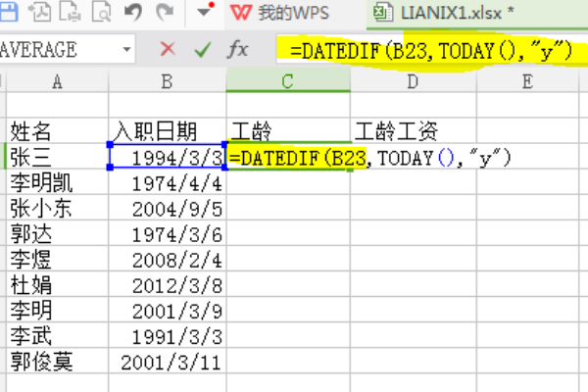The width and height of the screenshot is (588, 392).
Task: Open the Name Box dropdown arrow
Action: coord(126,49)
